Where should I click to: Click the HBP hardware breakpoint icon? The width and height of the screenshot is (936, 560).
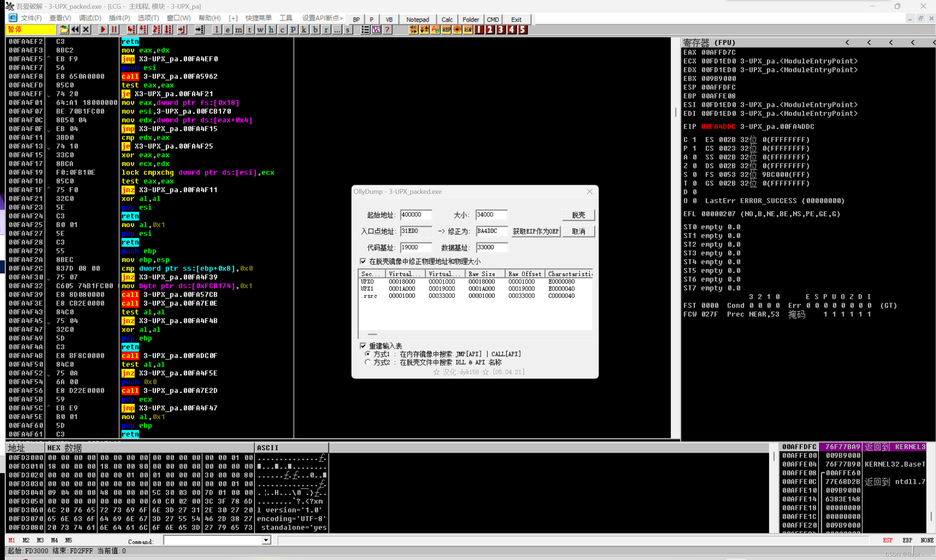(446, 29)
